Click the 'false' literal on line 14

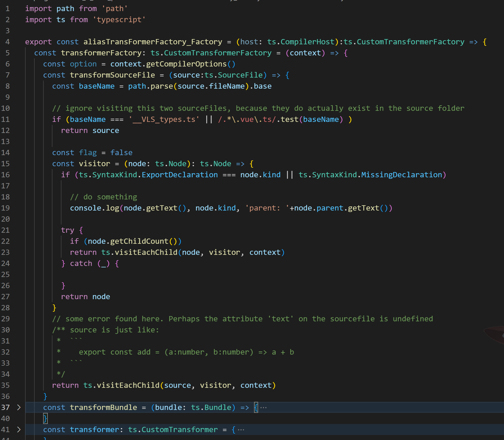click(x=121, y=152)
